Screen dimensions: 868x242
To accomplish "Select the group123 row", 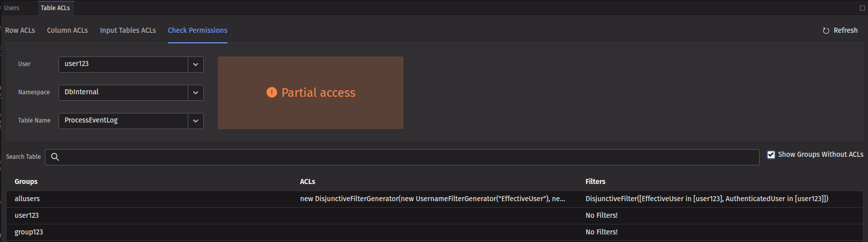I will click(29, 232).
